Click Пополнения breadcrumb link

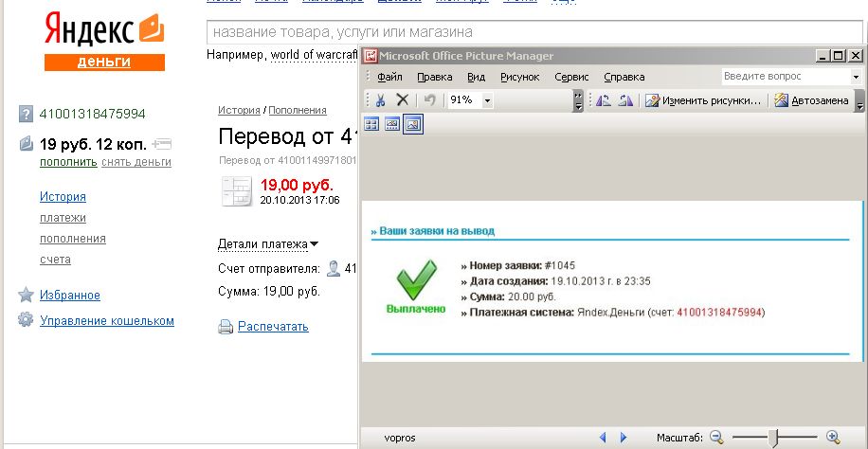(298, 110)
